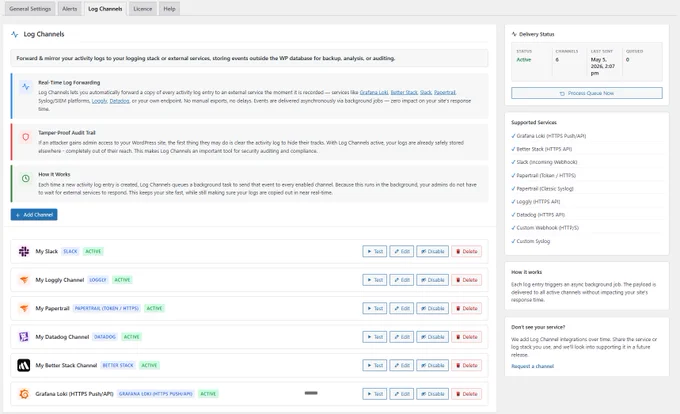Image resolution: width=680 pixels, height=414 pixels.
Task: Delete the My Datadog Channel
Action: 467,337
